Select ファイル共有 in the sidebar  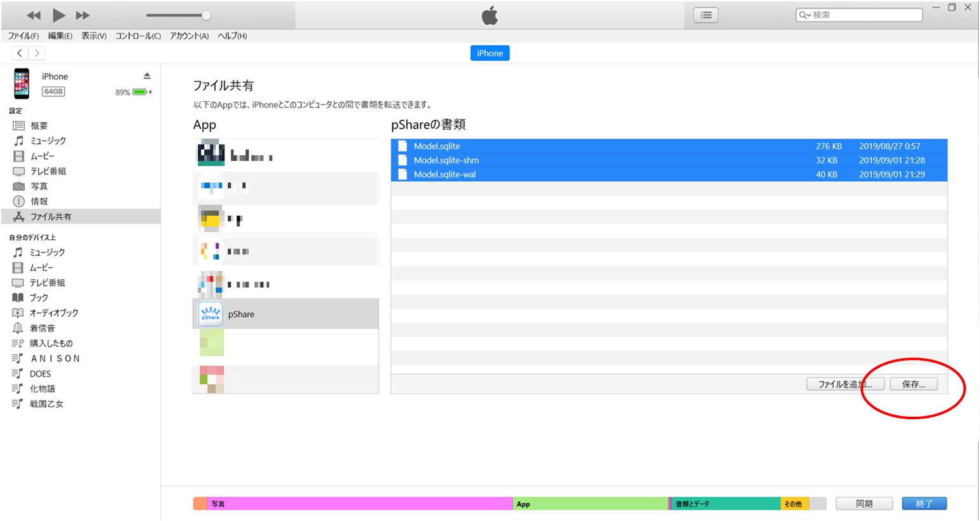click(x=81, y=216)
